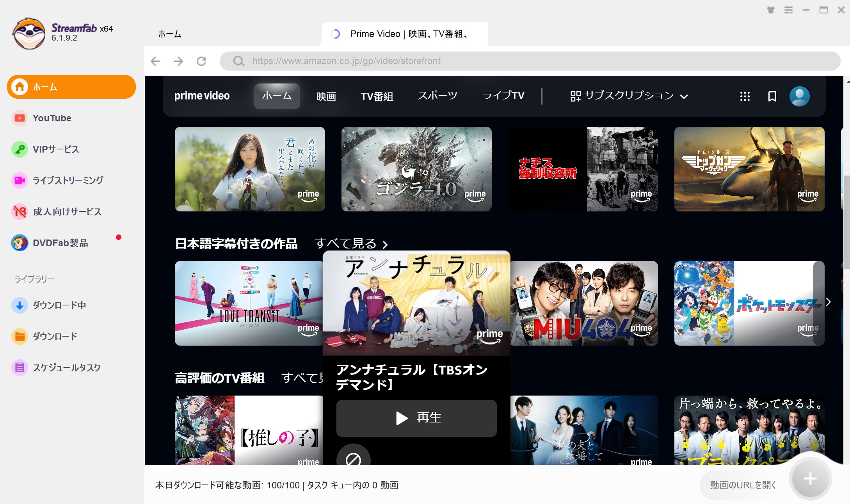Open the ナチス強制収容所 thumbnail
This screenshot has height=504, width=850.
point(583,169)
